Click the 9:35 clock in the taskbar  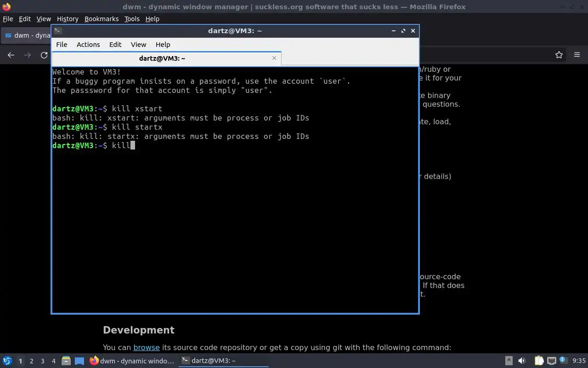tap(579, 361)
